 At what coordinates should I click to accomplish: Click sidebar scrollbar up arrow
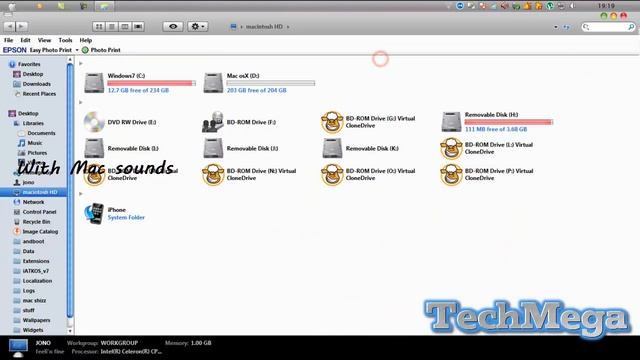click(70, 60)
